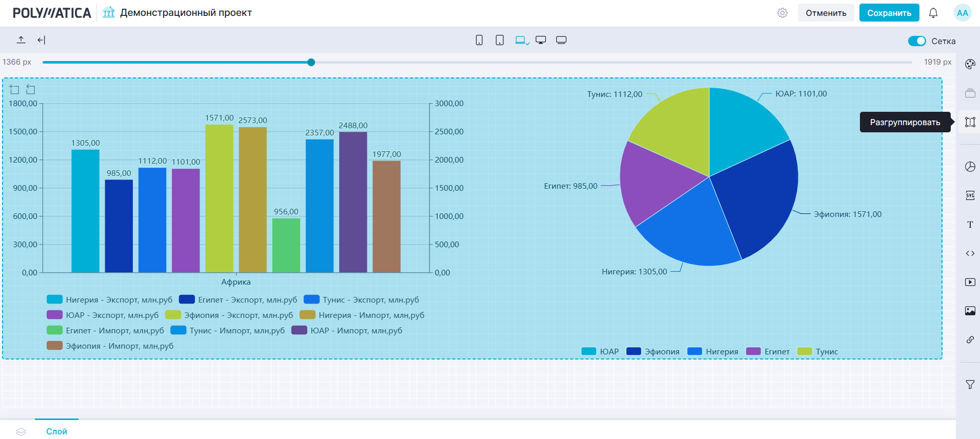This screenshot has height=439, width=980.
Task: Open the color theme palette panel
Action: 970,64
